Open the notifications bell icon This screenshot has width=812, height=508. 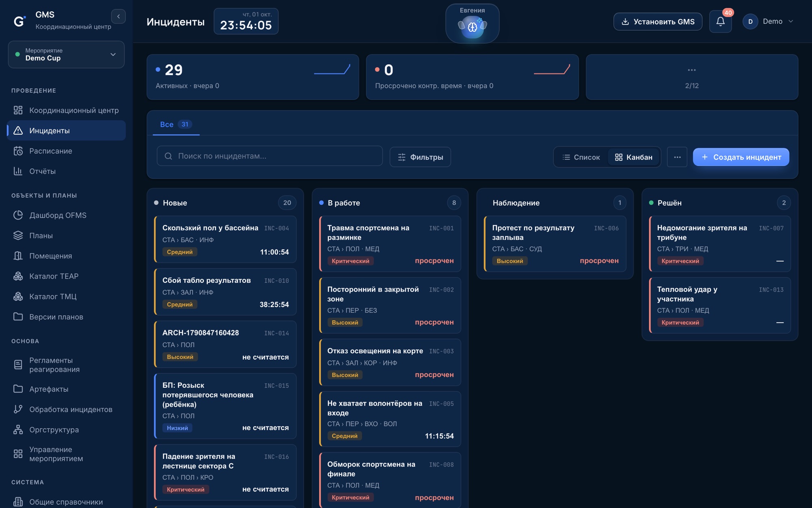point(720,22)
